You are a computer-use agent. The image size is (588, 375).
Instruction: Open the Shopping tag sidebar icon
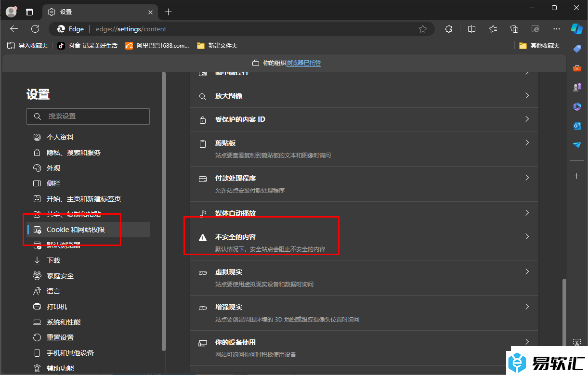[577, 49]
